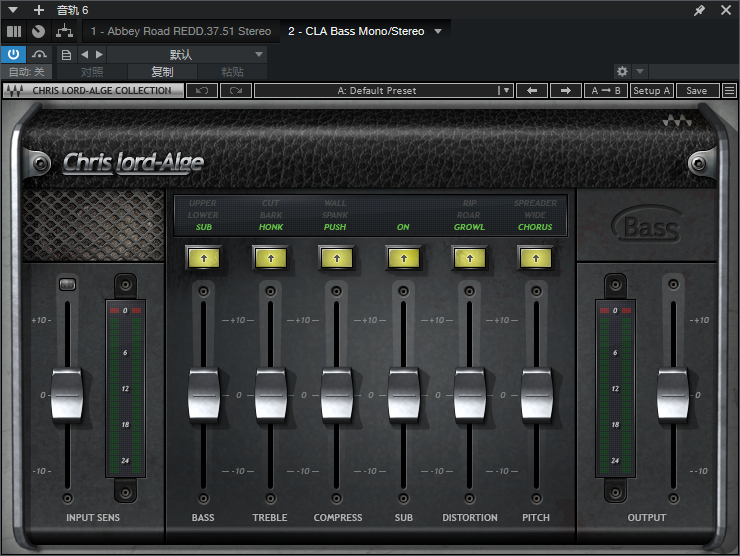Toggle the sidechain arc icon
The width and height of the screenshot is (740, 556).
tap(40, 55)
